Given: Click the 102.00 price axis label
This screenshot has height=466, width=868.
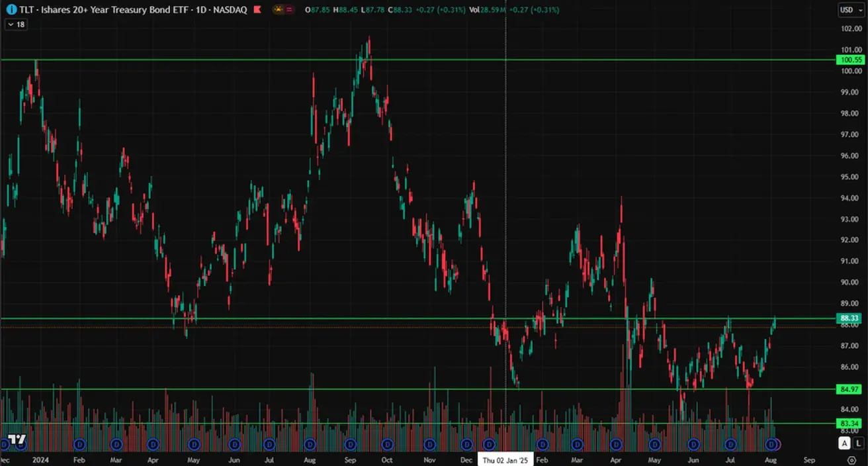Looking at the screenshot, I should pyautogui.click(x=851, y=28).
